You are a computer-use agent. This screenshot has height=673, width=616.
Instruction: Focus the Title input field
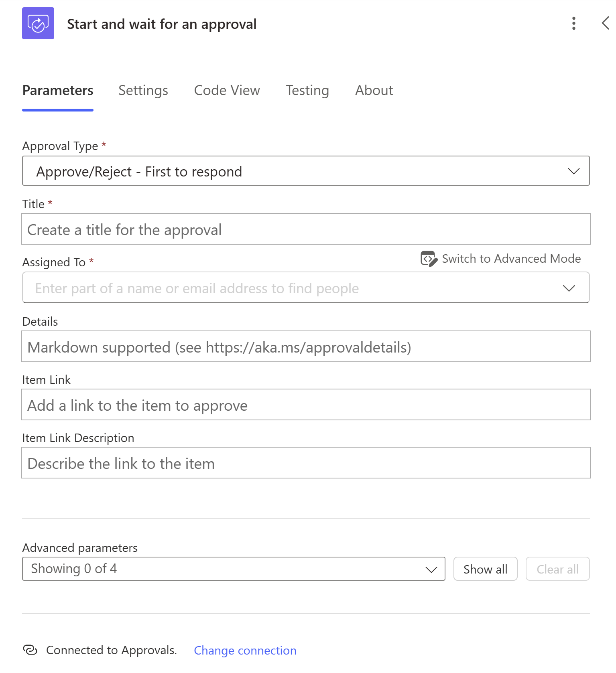click(306, 229)
